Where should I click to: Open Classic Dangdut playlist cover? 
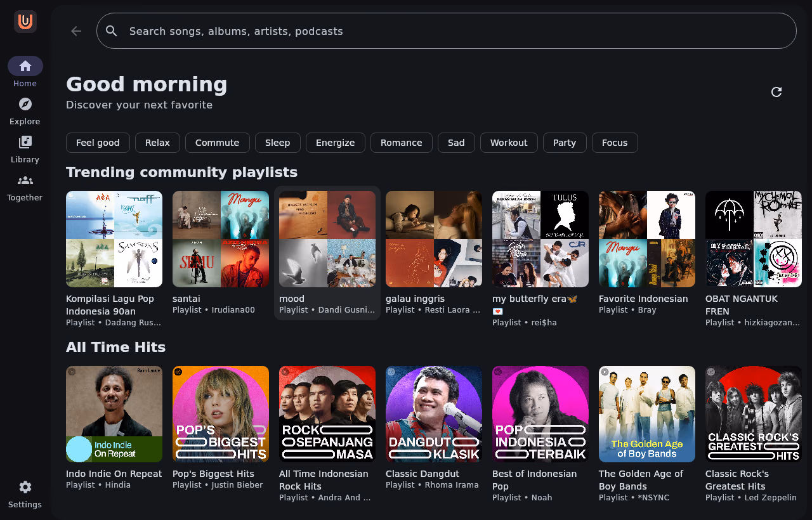[x=434, y=414]
